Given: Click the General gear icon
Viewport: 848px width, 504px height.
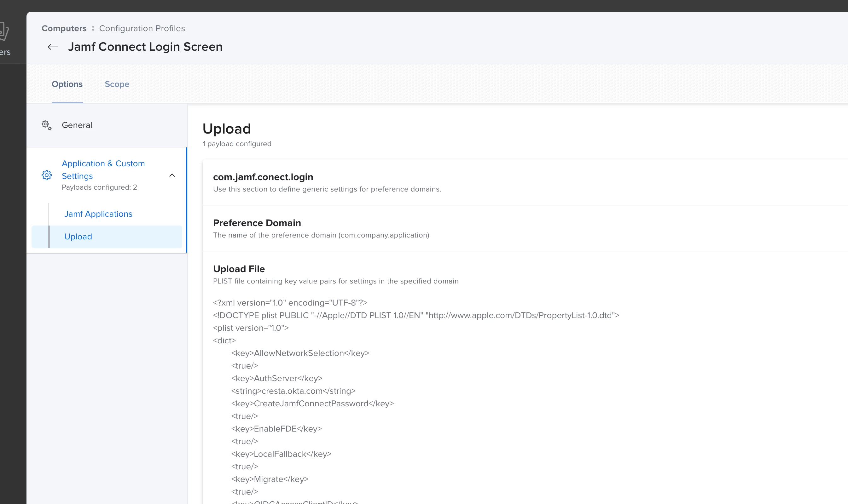Looking at the screenshot, I should coord(47,125).
